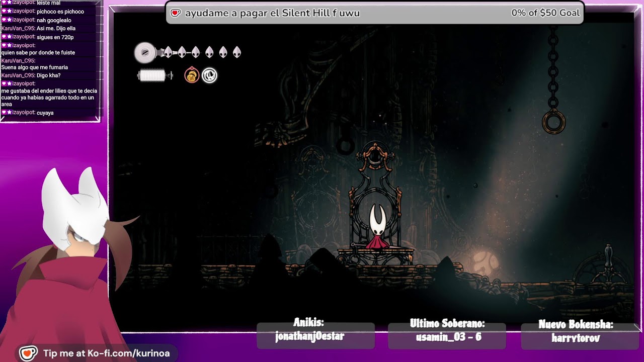Image resolution: width=644 pixels, height=362 pixels.
Task: Click the Ko-fi heart icon in goal bar
Action: point(175,13)
